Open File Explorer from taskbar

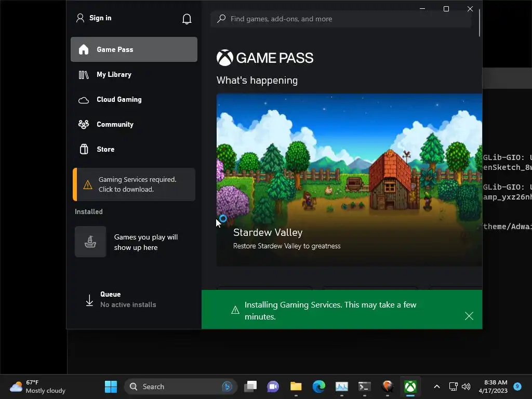tap(296, 387)
